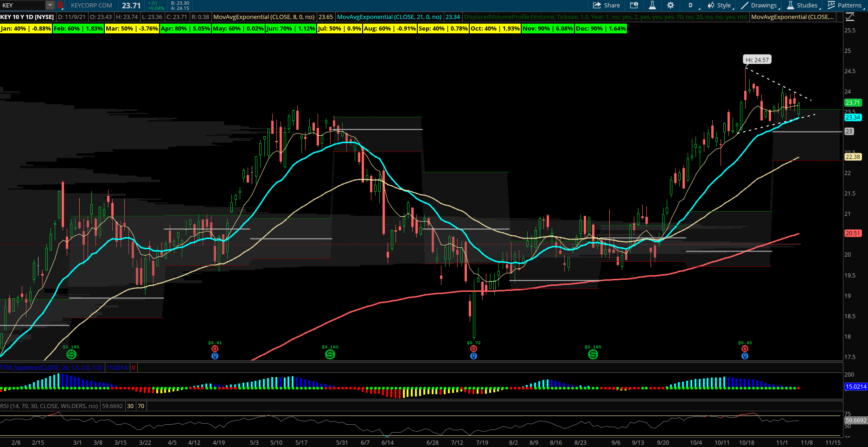Click the Hi: 24.57 price bubble
This screenshot has width=868, height=447.
[x=757, y=60]
